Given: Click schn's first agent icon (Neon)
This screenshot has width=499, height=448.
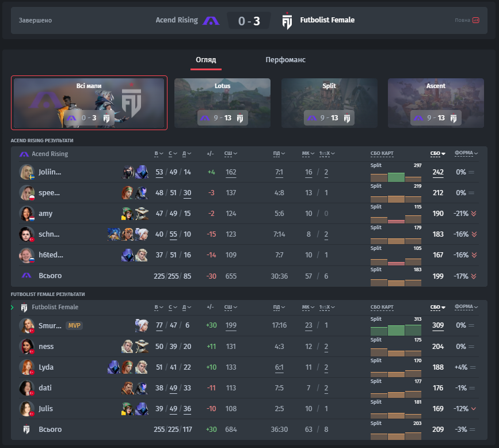Looking at the screenshot, I should (114, 234).
